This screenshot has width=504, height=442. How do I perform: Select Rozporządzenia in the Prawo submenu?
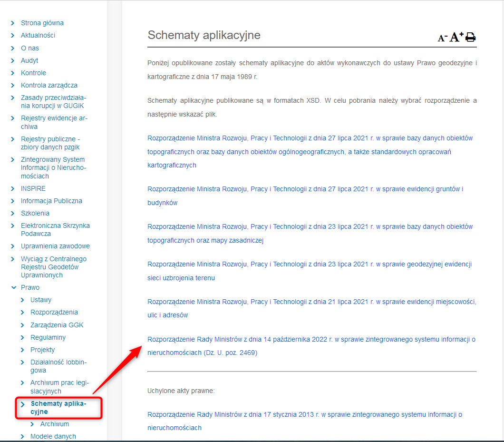(54, 313)
